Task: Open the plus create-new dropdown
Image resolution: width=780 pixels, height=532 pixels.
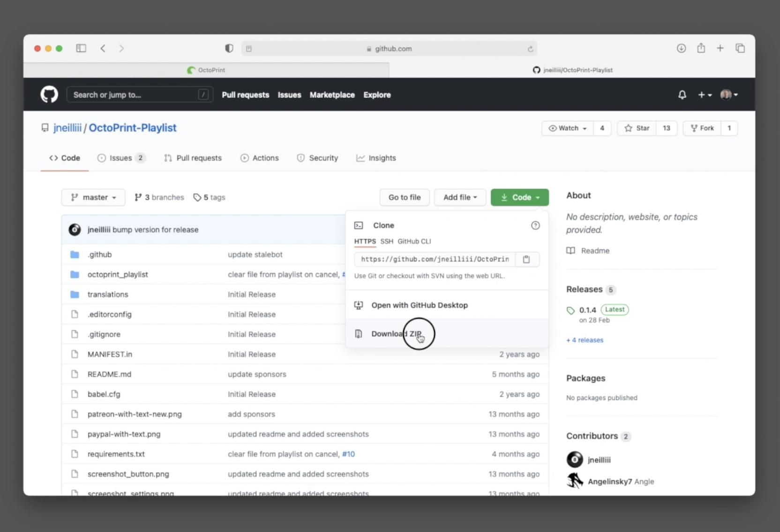Action: pos(705,95)
